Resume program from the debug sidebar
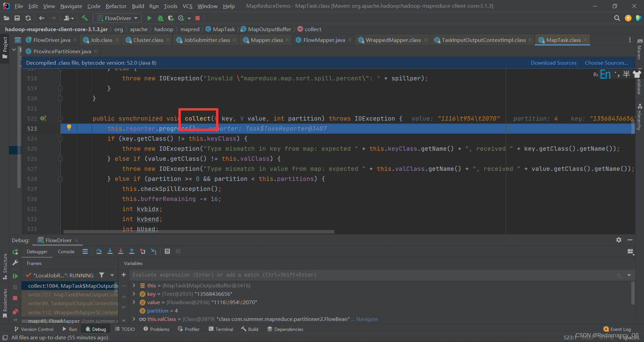 15,276
